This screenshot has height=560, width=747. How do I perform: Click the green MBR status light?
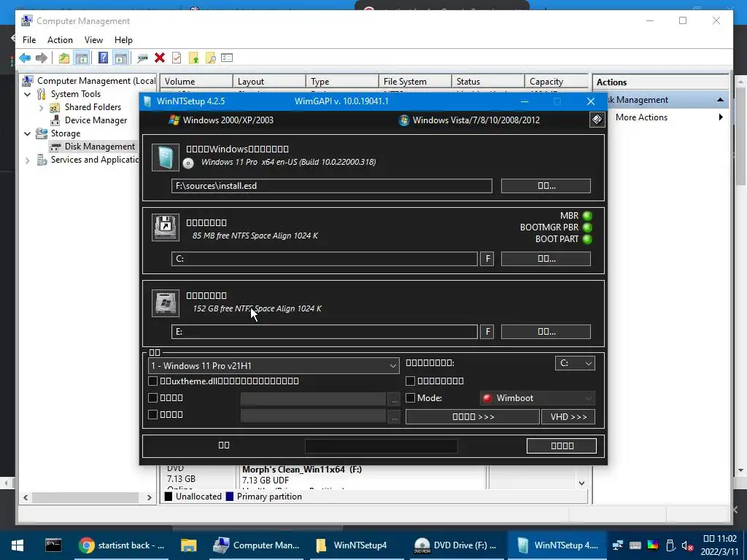point(587,216)
